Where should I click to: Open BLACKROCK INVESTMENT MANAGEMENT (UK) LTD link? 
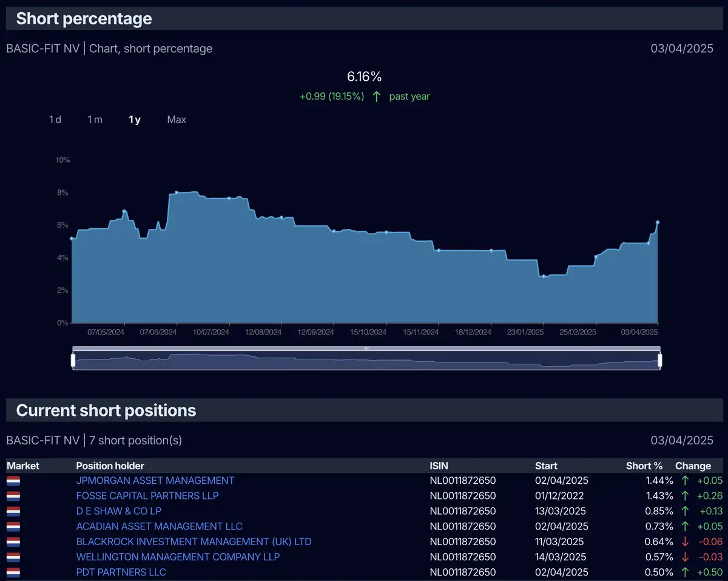click(x=194, y=542)
